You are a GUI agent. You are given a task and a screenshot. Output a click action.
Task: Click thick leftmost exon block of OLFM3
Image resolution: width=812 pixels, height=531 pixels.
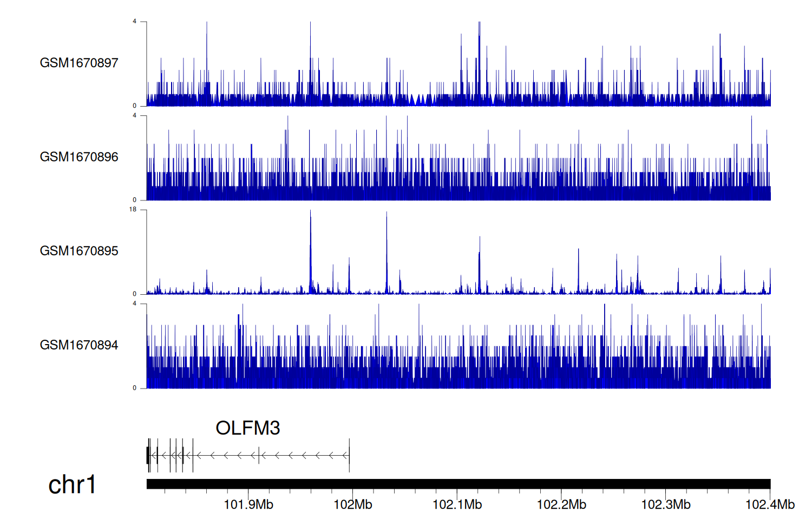[148, 455]
